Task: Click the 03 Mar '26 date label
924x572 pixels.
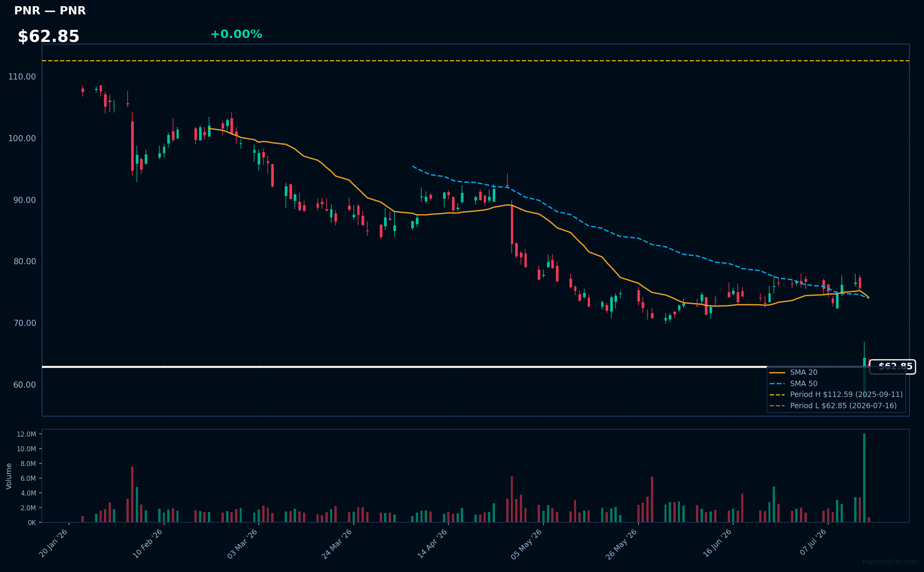Action: click(243, 543)
